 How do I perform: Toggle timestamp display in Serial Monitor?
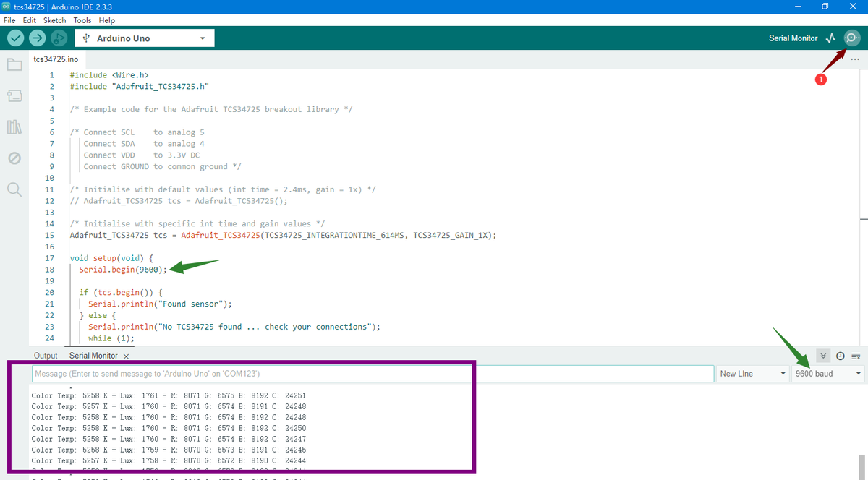840,356
